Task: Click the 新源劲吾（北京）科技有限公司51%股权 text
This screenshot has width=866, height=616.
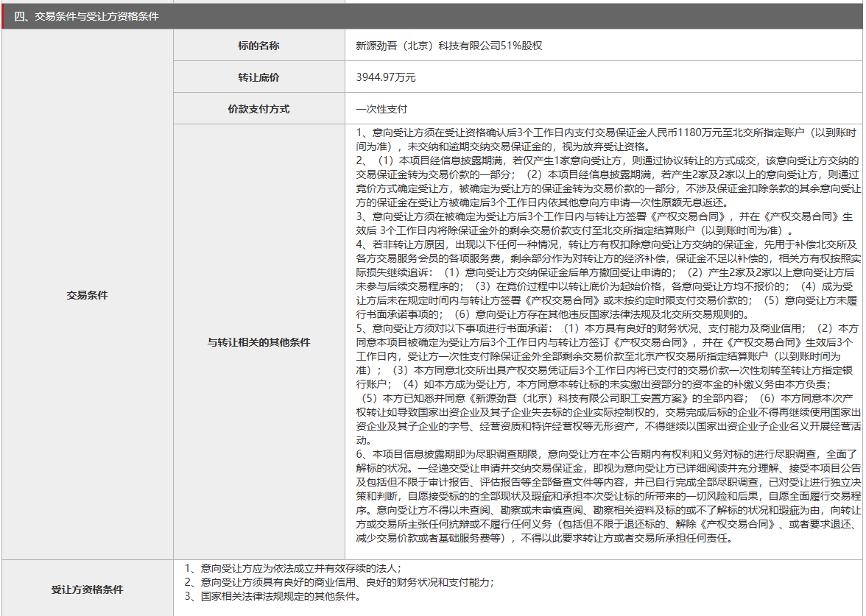Action: click(x=448, y=46)
